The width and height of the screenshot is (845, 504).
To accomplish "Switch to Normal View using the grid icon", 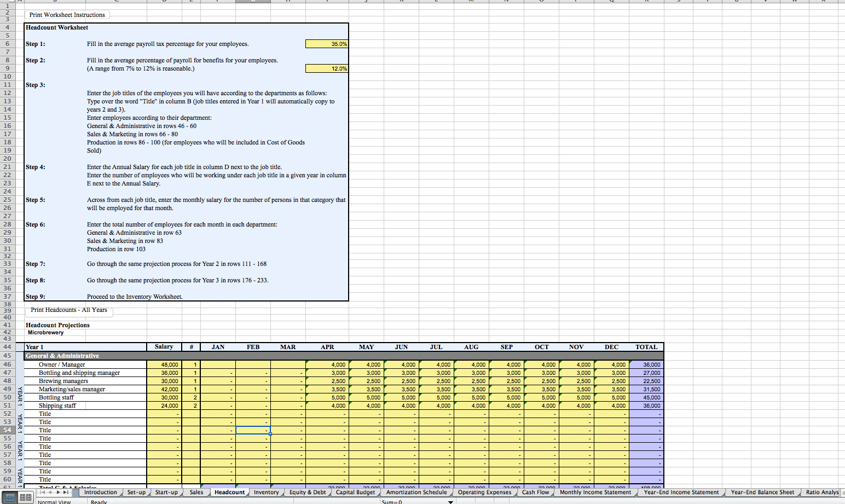I will pos(10,497).
